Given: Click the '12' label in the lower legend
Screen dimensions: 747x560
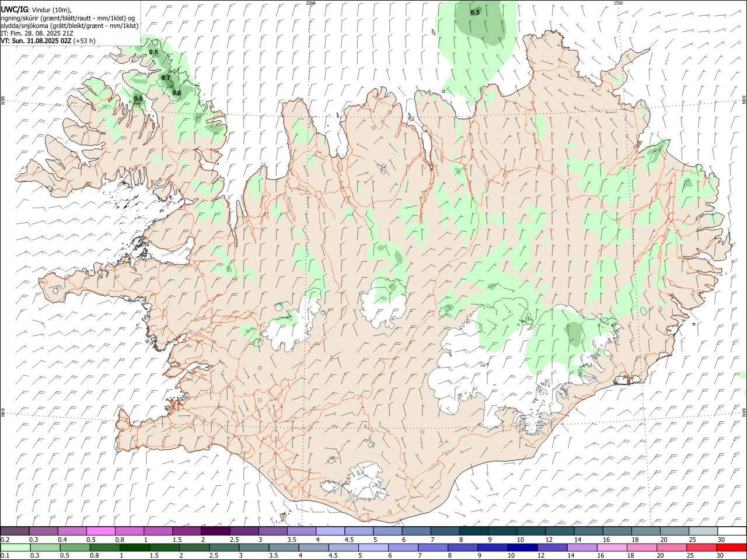Looking at the screenshot, I should [x=541, y=556].
